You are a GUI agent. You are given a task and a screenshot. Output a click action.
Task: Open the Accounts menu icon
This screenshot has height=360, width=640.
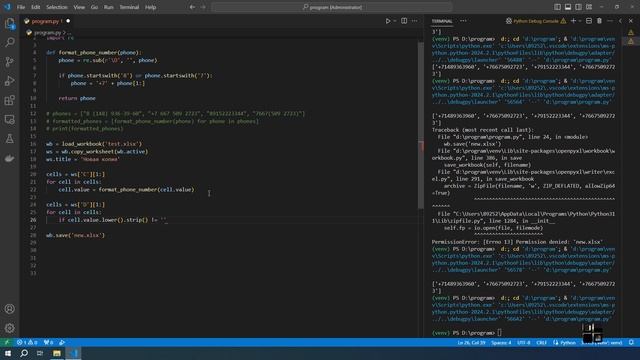[x=9, y=309]
